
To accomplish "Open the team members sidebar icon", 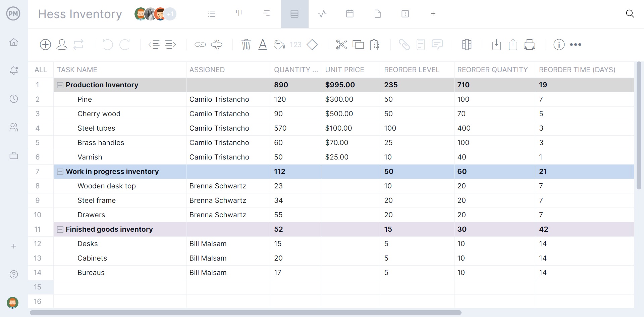I will click(x=14, y=127).
